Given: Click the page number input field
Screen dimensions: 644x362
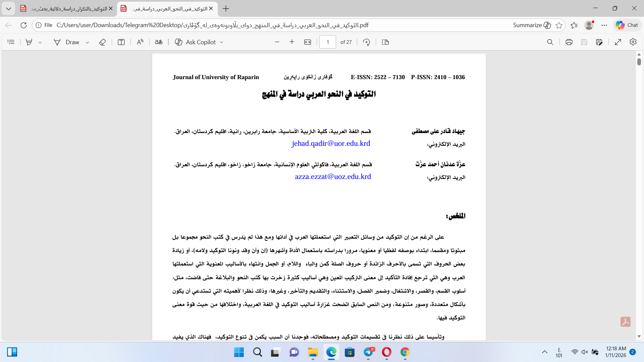Looking at the screenshot, I should point(328,42).
